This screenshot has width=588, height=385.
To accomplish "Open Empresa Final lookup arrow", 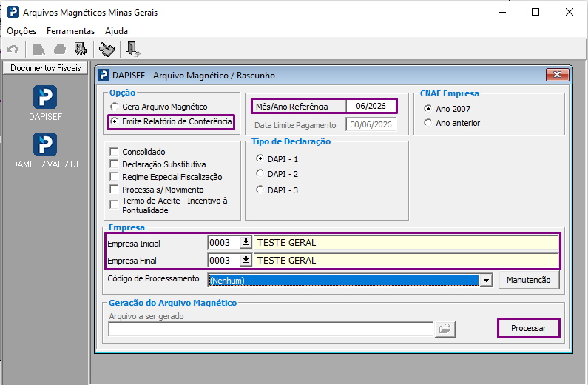I will click(x=246, y=260).
